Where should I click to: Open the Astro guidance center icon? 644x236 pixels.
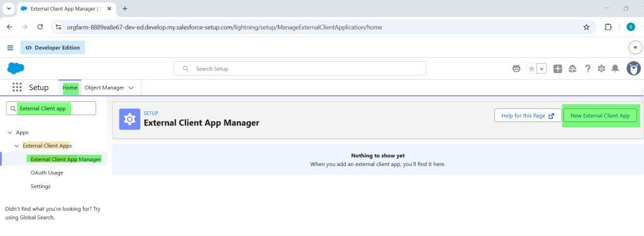pos(516,69)
